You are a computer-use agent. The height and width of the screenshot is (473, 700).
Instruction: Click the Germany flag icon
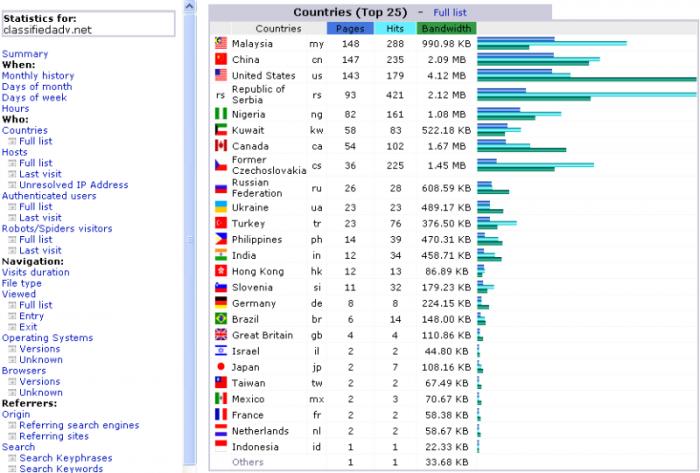point(221,303)
